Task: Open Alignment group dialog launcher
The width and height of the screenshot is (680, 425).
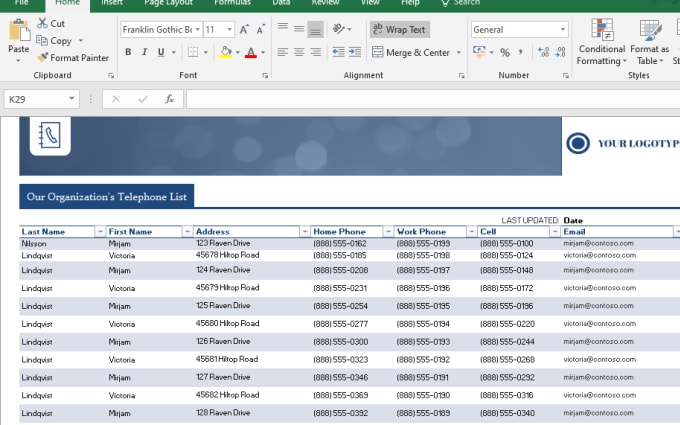Action: coord(461,75)
